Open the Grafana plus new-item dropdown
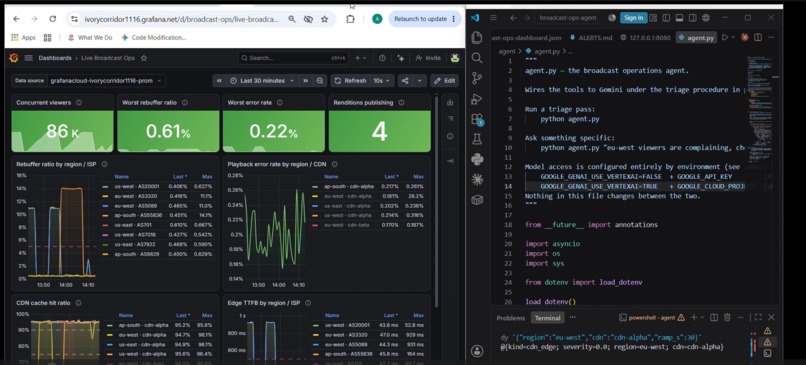The width and height of the screenshot is (806, 365). (360, 58)
